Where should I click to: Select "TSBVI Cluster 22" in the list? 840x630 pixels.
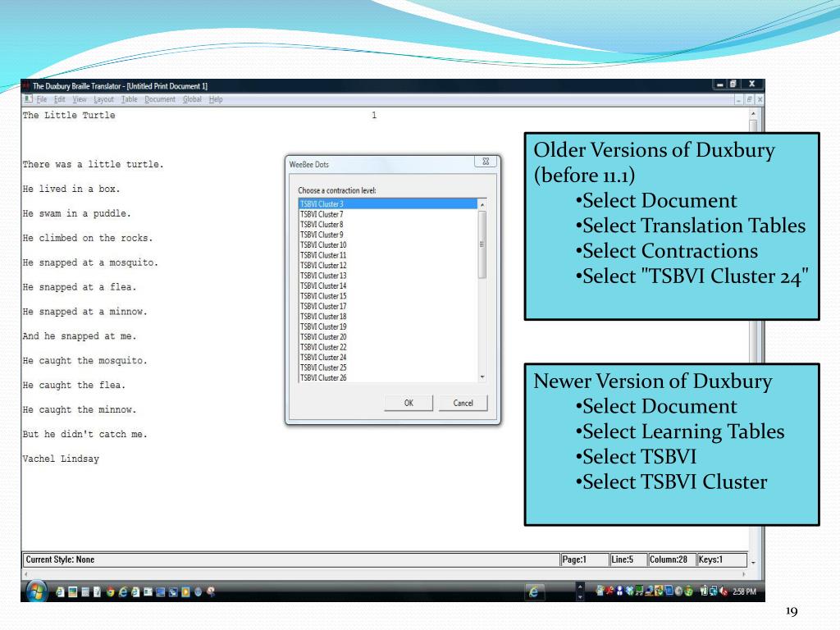[388, 347]
